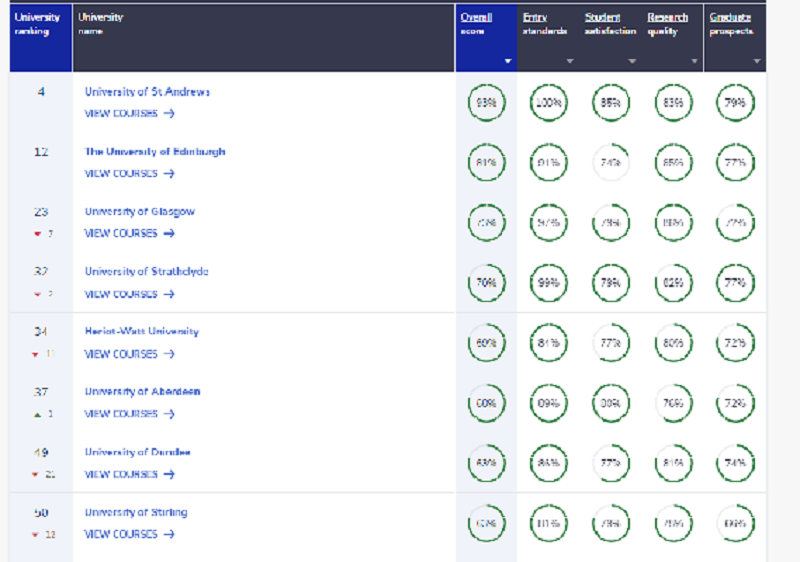Click Stirling overall score circle

486,523
